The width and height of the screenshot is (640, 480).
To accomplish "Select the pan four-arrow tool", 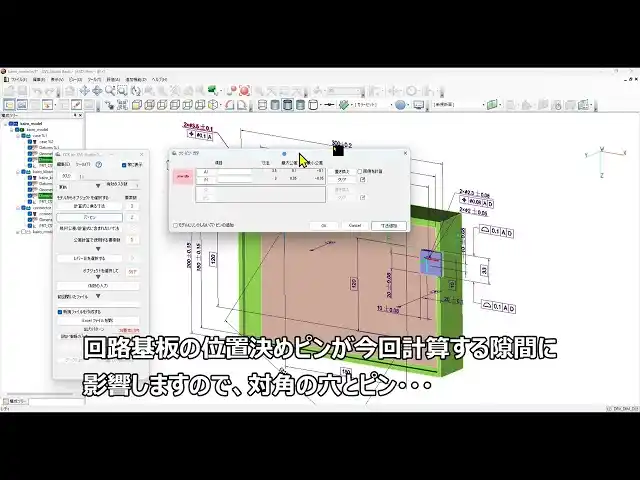I will pos(84,91).
